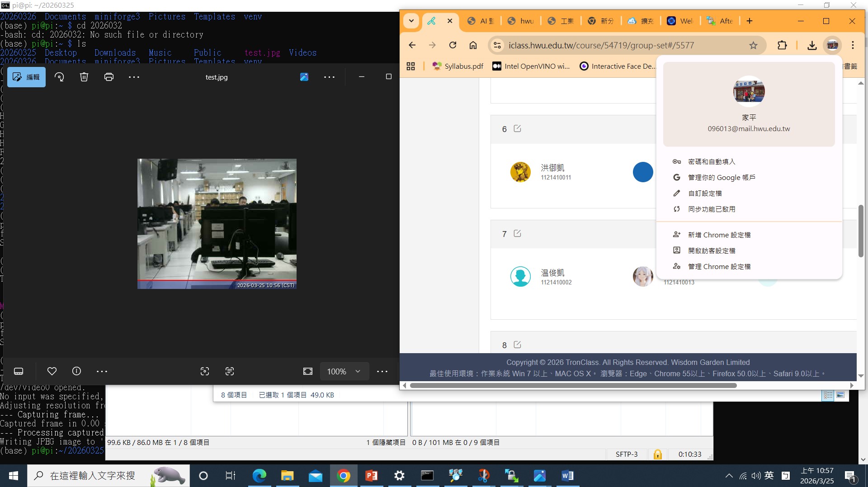The height and width of the screenshot is (487, 868).
Task: Open 新增 Chrome 設定檔 option
Action: (719, 235)
